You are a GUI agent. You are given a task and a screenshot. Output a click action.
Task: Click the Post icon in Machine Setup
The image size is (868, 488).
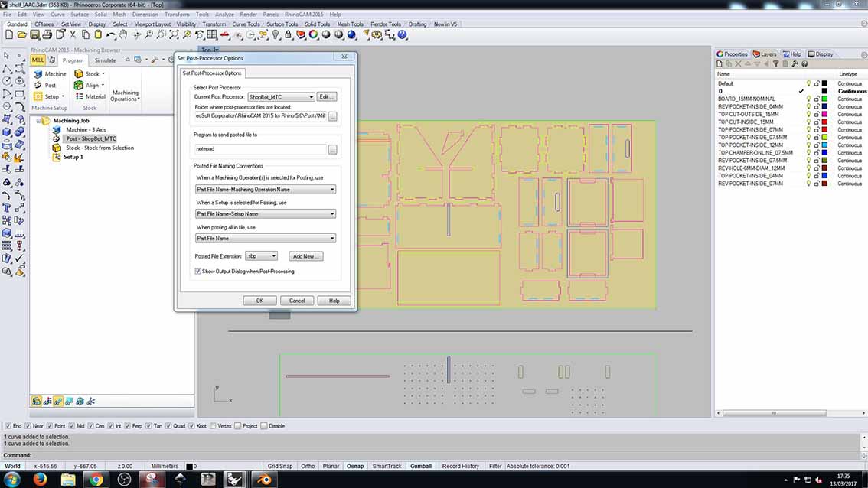(45, 85)
